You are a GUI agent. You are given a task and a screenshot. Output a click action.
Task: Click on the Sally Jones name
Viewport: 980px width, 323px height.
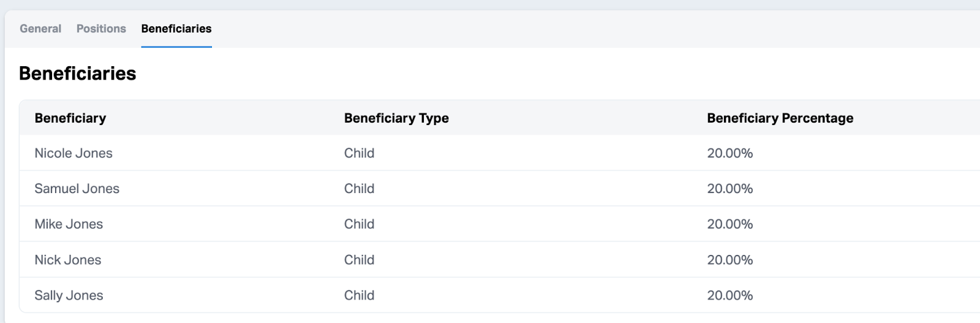[69, 295]
